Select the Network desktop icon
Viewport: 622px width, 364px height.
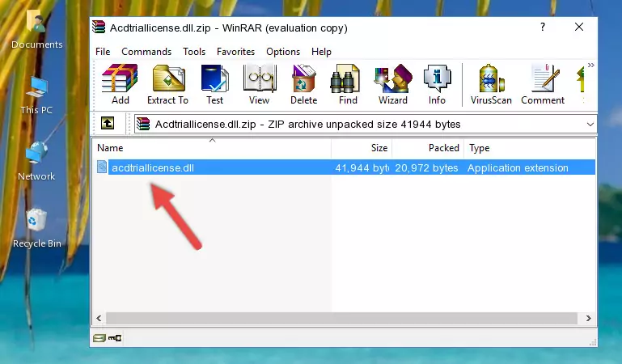pos(36,162)
